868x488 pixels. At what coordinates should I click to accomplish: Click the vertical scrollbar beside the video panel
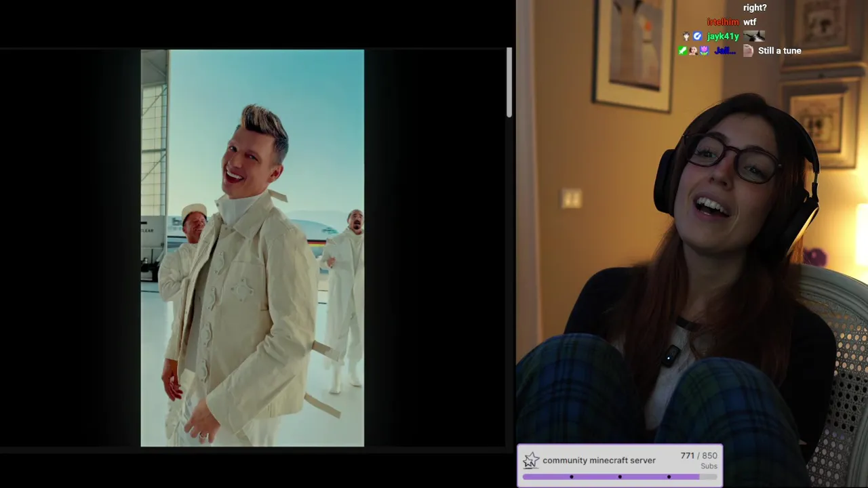pyautogui.click(x=509, y=83)
